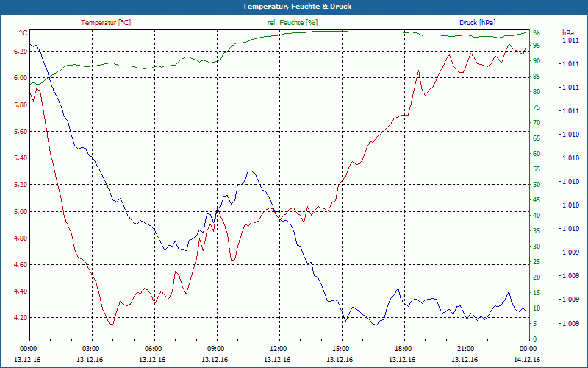Click temperature axis value "4,20"

click(x=21, y=318)
